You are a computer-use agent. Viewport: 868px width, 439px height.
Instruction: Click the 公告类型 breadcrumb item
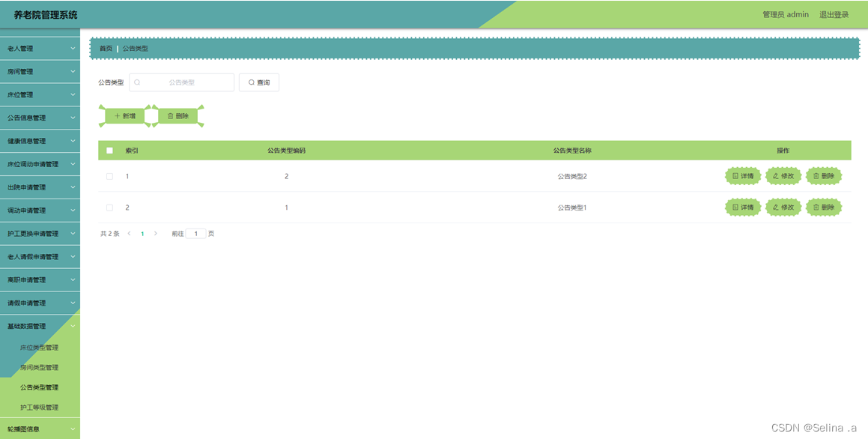[x=136, y=49]
